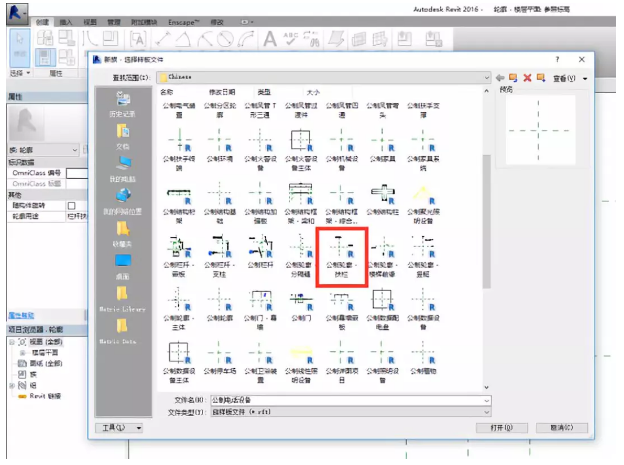This screenshot has height=465, width=624.
Task: Click the file list scroll up arrow
Action: pos(486,92)
